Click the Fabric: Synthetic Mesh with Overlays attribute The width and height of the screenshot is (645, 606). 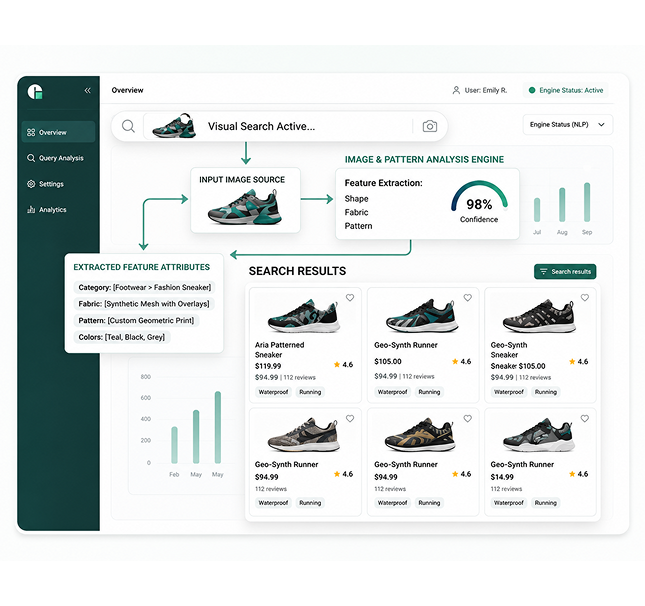coord(144,304)
